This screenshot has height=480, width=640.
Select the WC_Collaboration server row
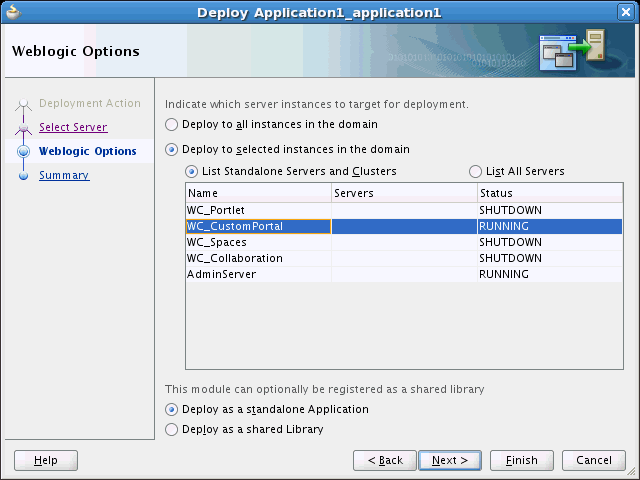(x=404, y=258)
